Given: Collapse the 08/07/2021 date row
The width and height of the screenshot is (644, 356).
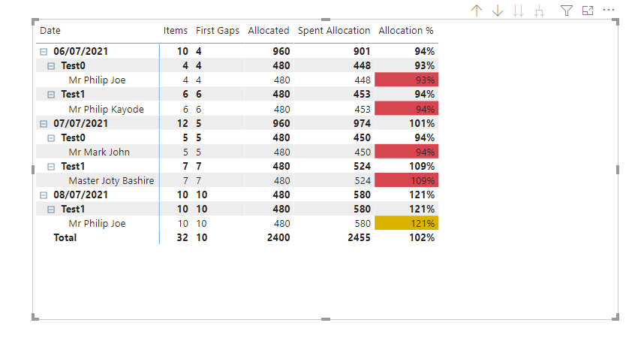Looking at the screenshot, I should tap(44, 195).
